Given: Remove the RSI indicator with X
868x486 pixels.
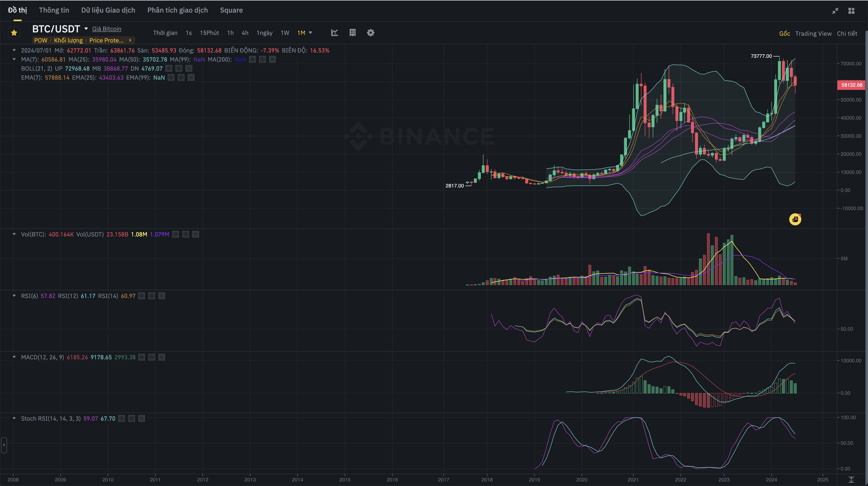Looking at the screenshot, I should tap(162, 296).
